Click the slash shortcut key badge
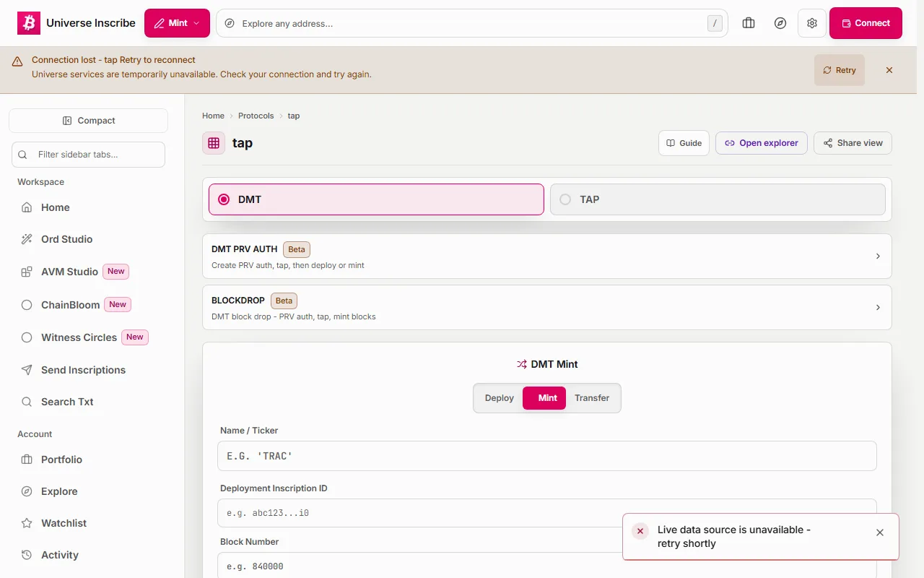924x578 pixels. (715, 23)
